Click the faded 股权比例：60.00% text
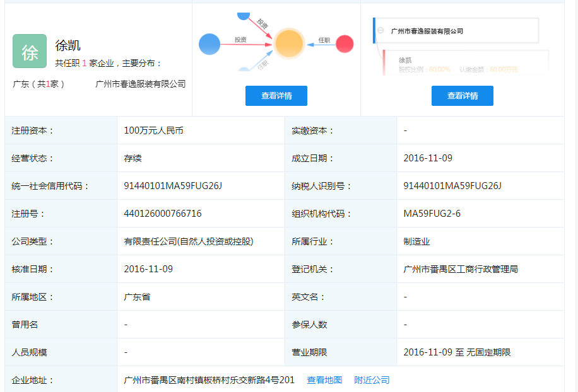The width and height of the screenshot is (578, 392). click(424, 69)
